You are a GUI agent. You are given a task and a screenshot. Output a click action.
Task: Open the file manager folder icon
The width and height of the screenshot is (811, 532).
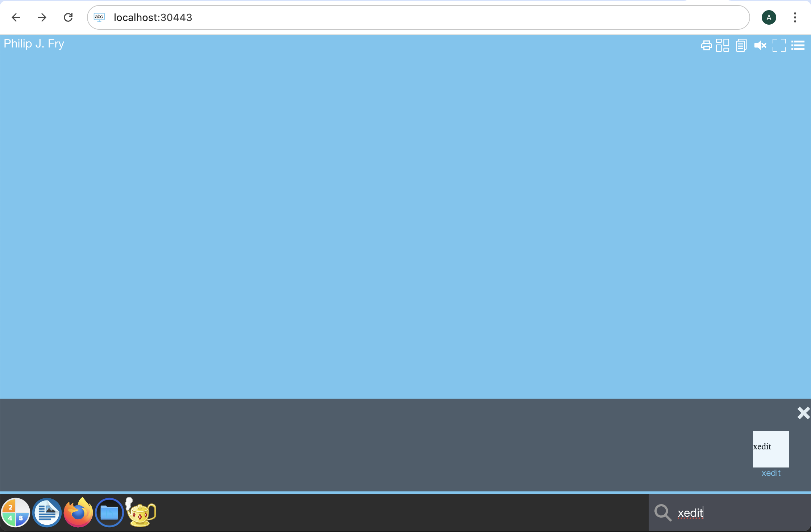(109, 512)
